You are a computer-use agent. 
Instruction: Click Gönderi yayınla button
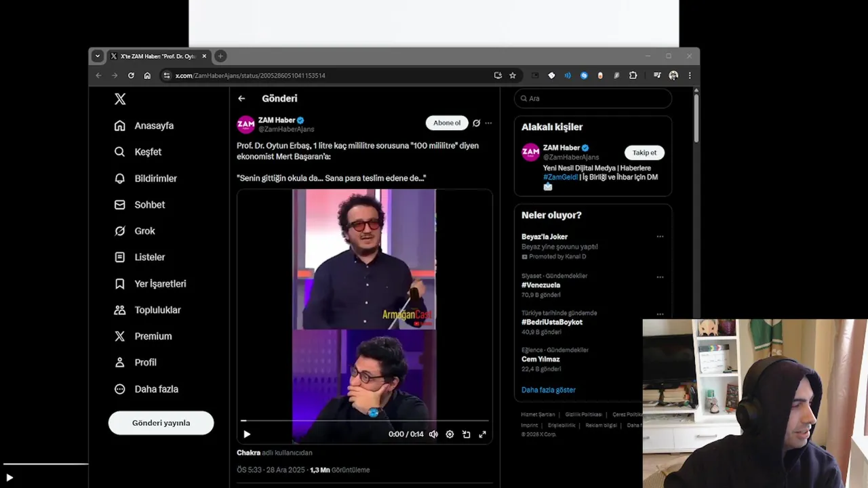pyautogui.click(x=161, y=423)
